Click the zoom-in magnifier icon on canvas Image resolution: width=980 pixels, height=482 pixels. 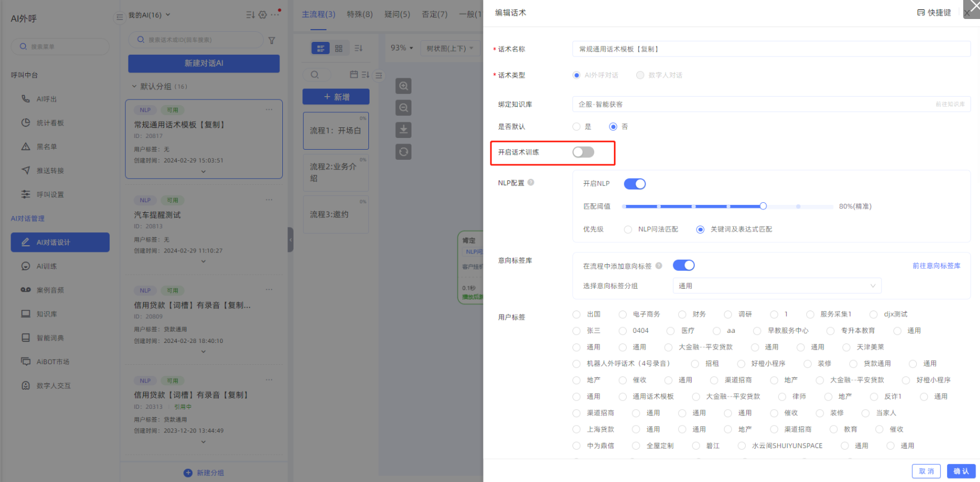pyautogui.click(x=403, y=86)
